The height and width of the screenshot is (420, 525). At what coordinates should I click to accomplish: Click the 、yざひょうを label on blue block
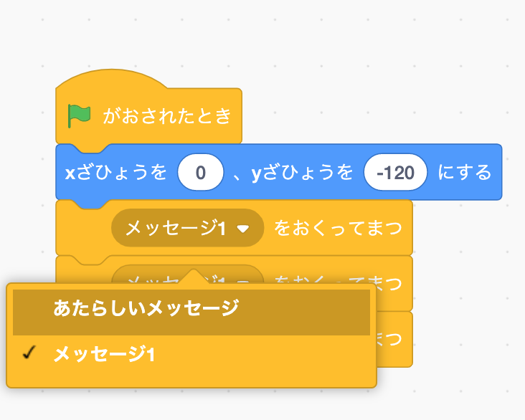tap(293, 173)
